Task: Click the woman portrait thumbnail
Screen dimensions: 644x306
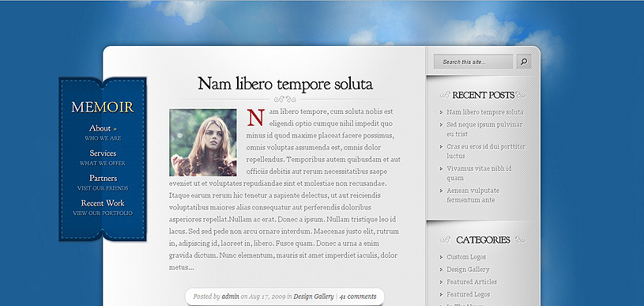Action: click(x=203, y=142)
